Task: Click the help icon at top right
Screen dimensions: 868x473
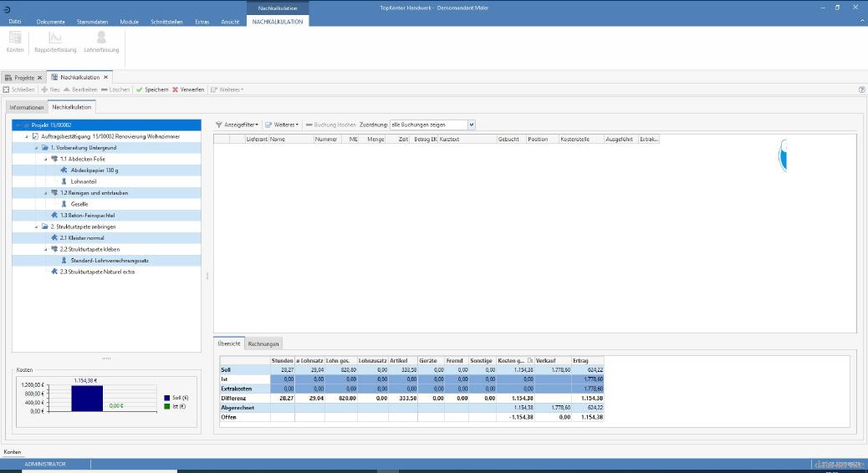Action: [x=861, y=89]
